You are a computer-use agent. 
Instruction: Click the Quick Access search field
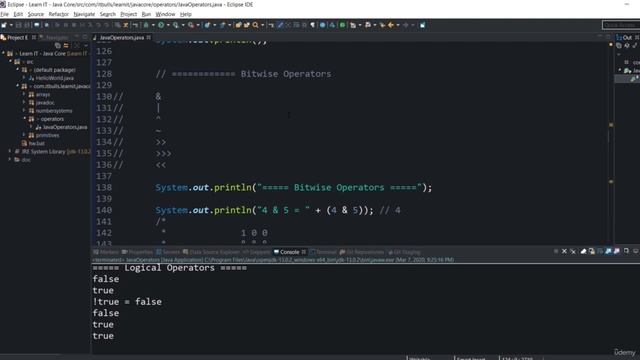621,25
